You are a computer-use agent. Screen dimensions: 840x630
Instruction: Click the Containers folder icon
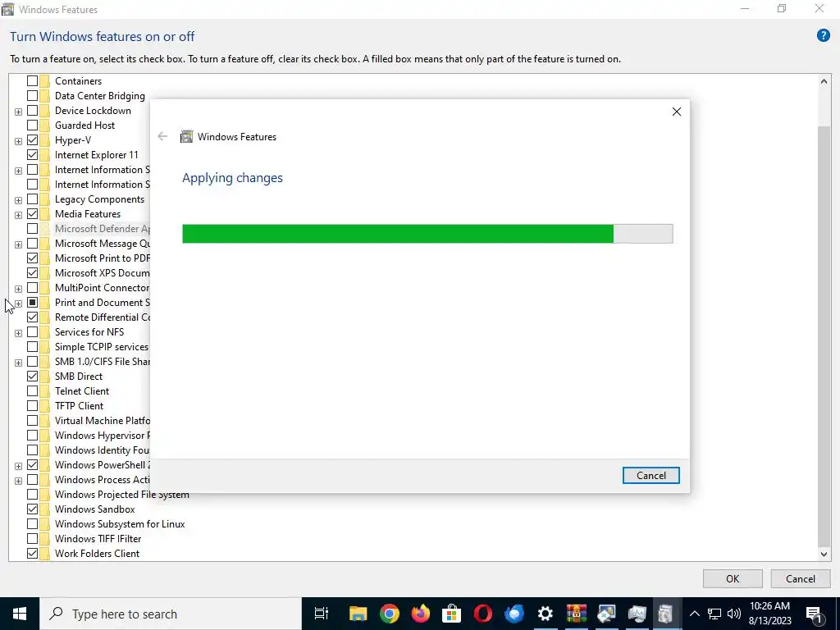pyautogui.click(x=44, y=81)
